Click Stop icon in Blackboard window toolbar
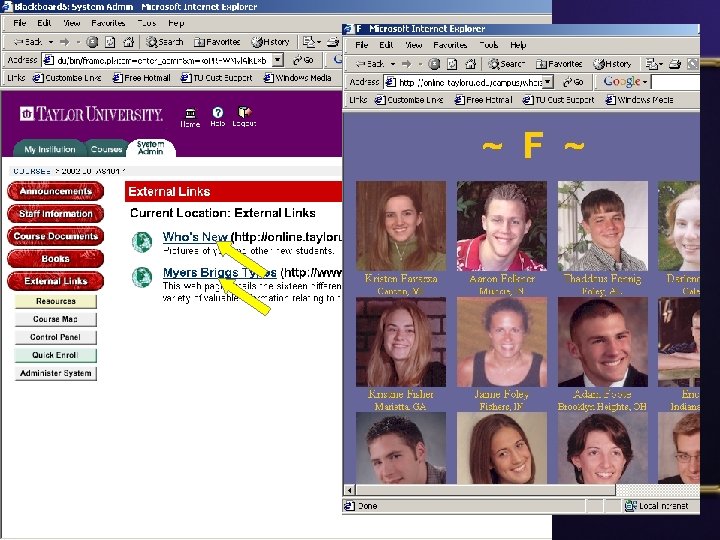The height and width of the screenshot is (540, 720). pos(92,42)
